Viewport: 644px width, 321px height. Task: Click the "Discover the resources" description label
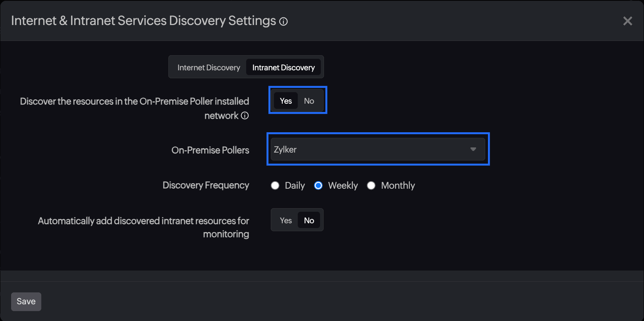pyautogui.click(x=135, y=102)
